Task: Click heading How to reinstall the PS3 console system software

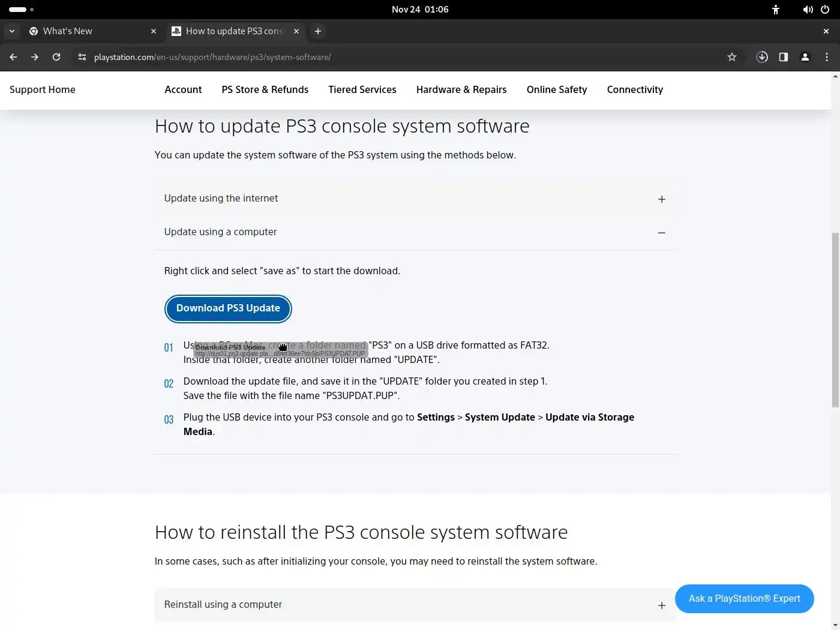Action: 361,533
